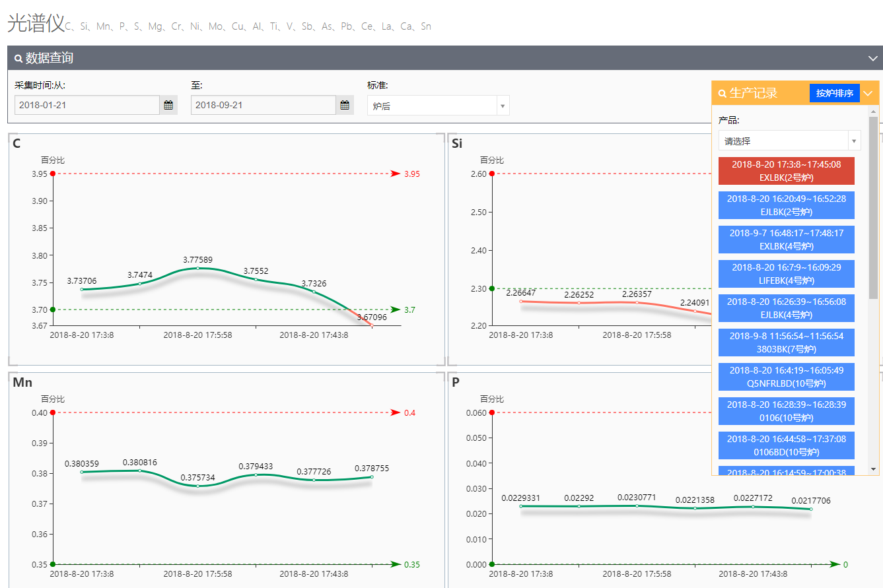Select record Q5NFRLBD(10号炉)

pyautogui.click(x=787, y=377)
